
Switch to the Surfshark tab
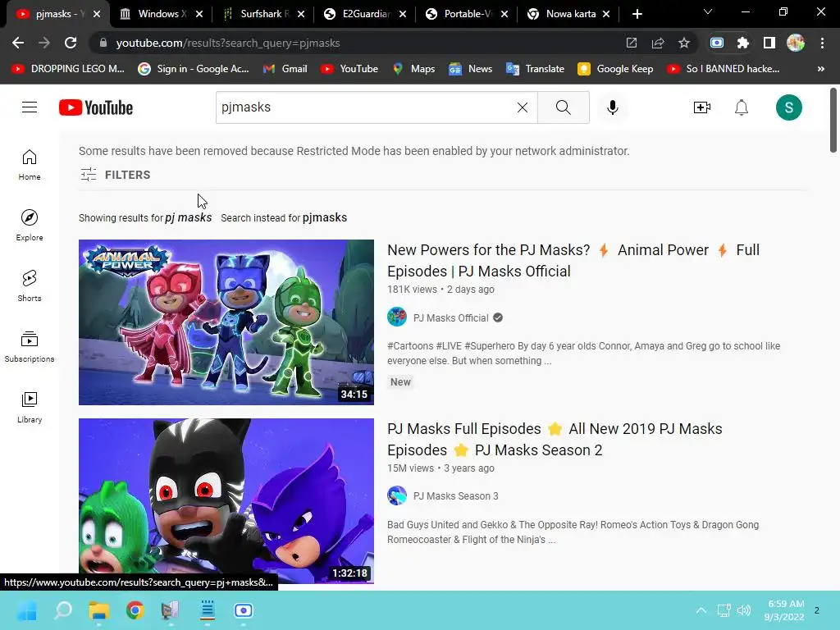click(262, 14)
